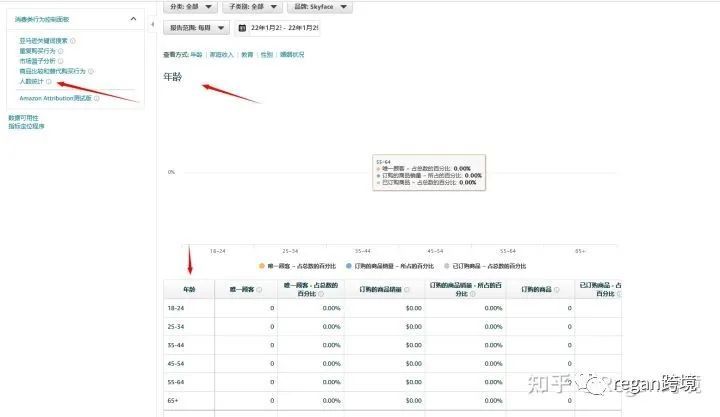Screen dimensions: 720x417
Task: Open the 品牌: Skyface dropdown
Action: (320, 7)
